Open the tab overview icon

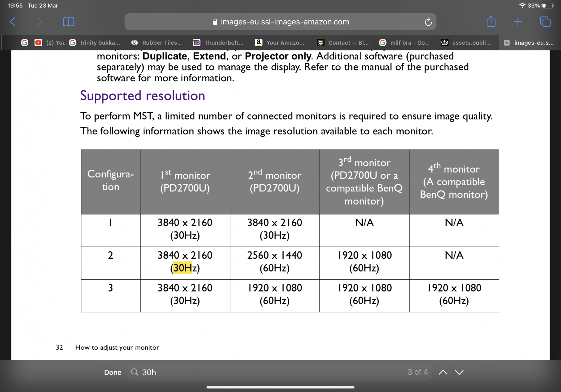pos(545,22)
